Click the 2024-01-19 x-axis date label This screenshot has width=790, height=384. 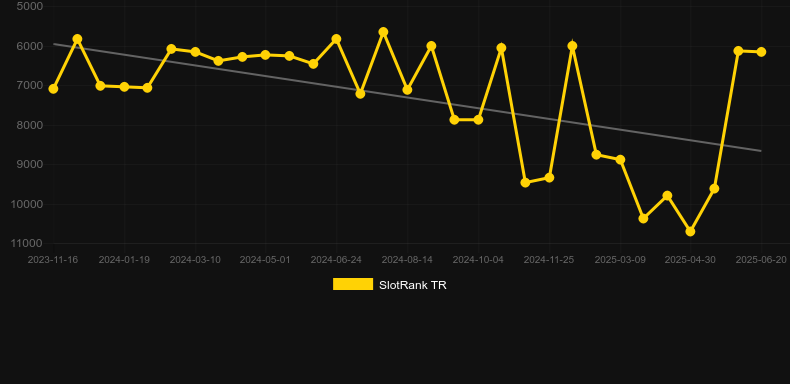point(124,260)
